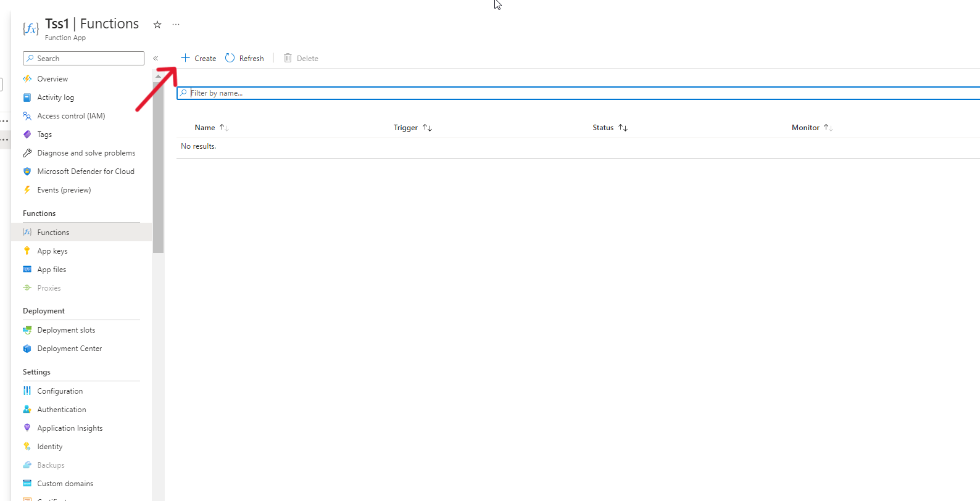Click the Activity log icon
Image resolution: width=980 pixels, height=501 pixels.
tap(27, 97)
